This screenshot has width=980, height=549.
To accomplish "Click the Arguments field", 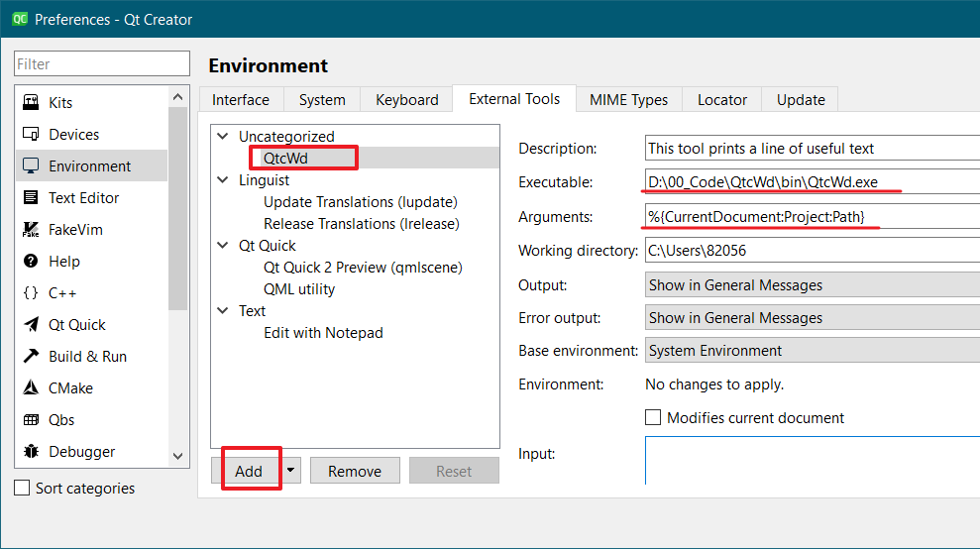I will [x=812, y=216].
